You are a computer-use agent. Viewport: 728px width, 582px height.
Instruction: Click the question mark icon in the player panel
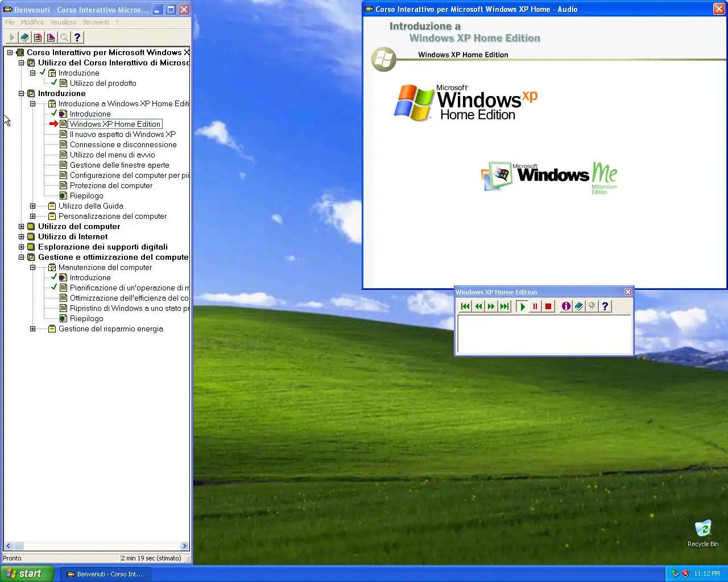pos(605,306)
